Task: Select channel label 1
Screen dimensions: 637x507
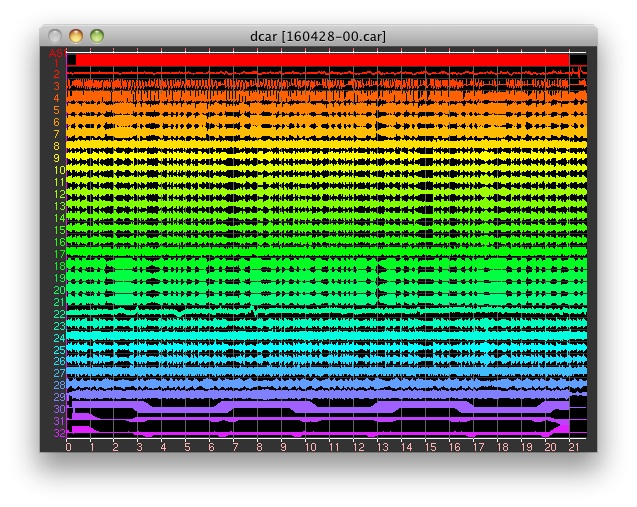Action: pyautogui.click(x=57, y=63)
